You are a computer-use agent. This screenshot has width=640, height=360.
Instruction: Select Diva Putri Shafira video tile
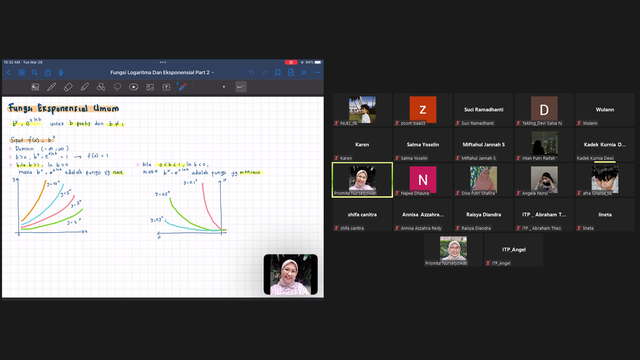(483, 180)
